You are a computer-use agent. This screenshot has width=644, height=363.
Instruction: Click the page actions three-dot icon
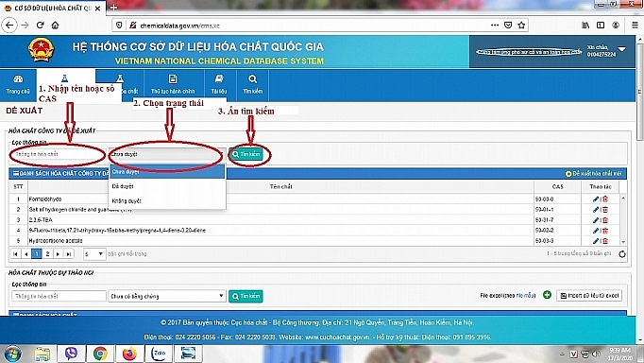(495, 26)
